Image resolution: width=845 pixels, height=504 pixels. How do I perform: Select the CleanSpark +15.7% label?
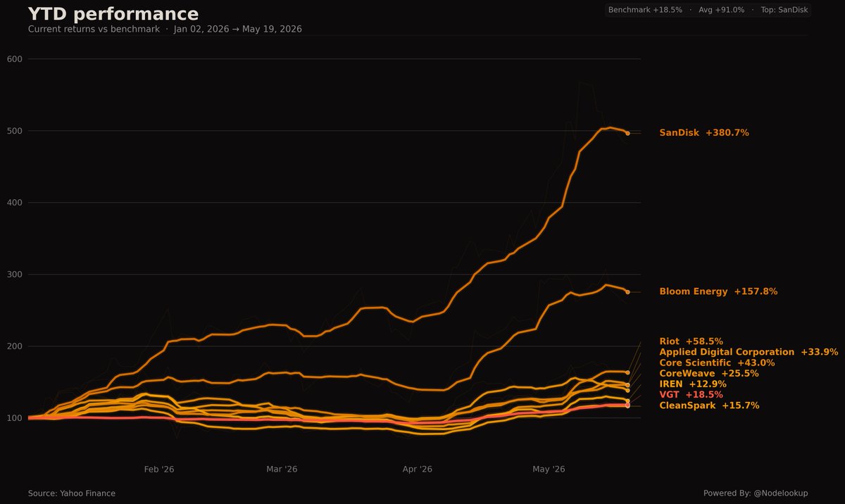click(x=709, y=405)
